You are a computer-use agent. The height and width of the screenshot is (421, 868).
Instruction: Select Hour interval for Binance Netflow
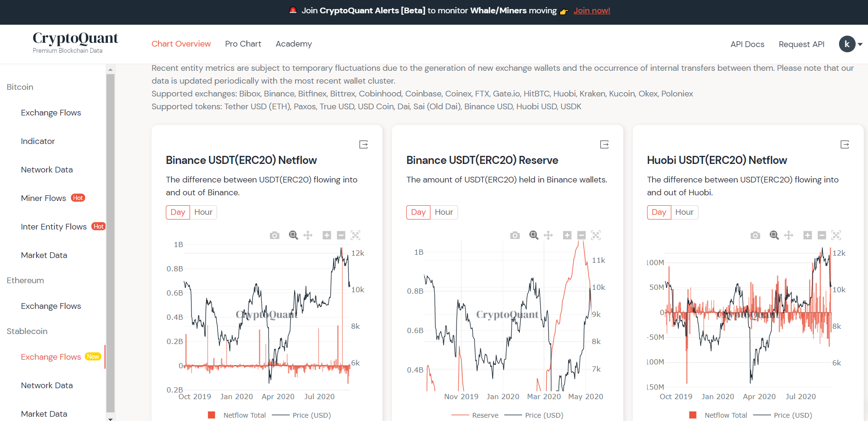tap(203, 212)
